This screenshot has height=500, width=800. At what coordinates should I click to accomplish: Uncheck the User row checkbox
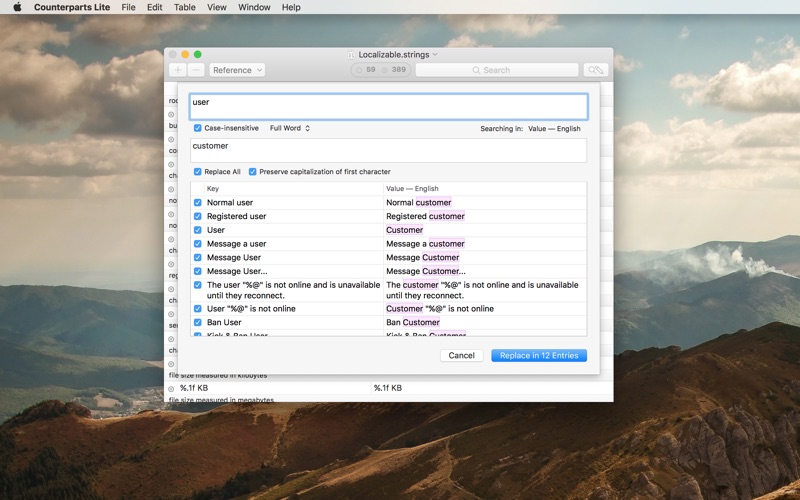point(197,230)
